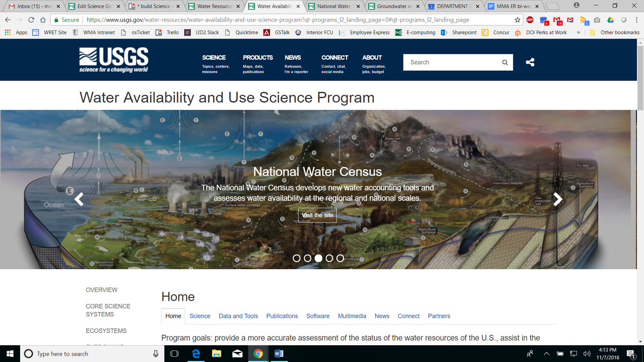This screenshot has width=644, height=362.
Task: Switch to the Science tab
Action: point(200,316)
